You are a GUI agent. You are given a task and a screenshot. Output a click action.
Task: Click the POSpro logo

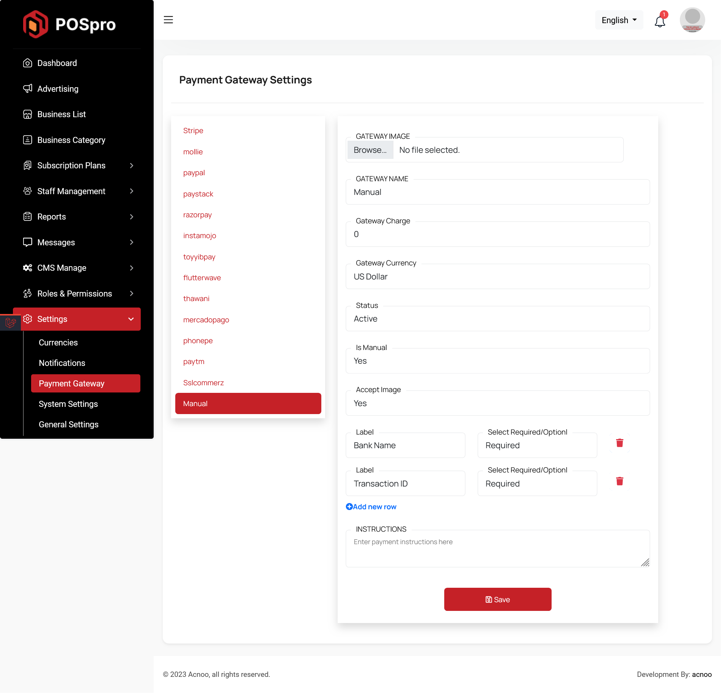coord(69,24)
